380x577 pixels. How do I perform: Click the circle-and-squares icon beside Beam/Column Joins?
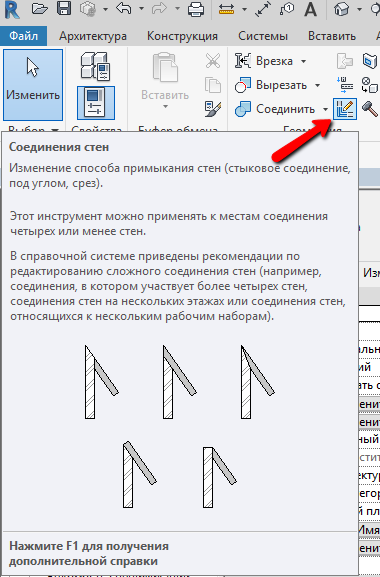tap(370, 85)
